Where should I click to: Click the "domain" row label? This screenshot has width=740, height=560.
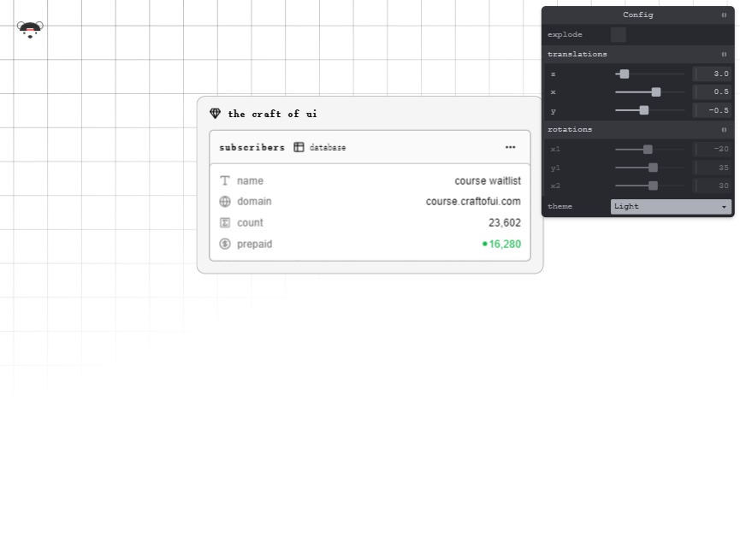pos(254,202)
